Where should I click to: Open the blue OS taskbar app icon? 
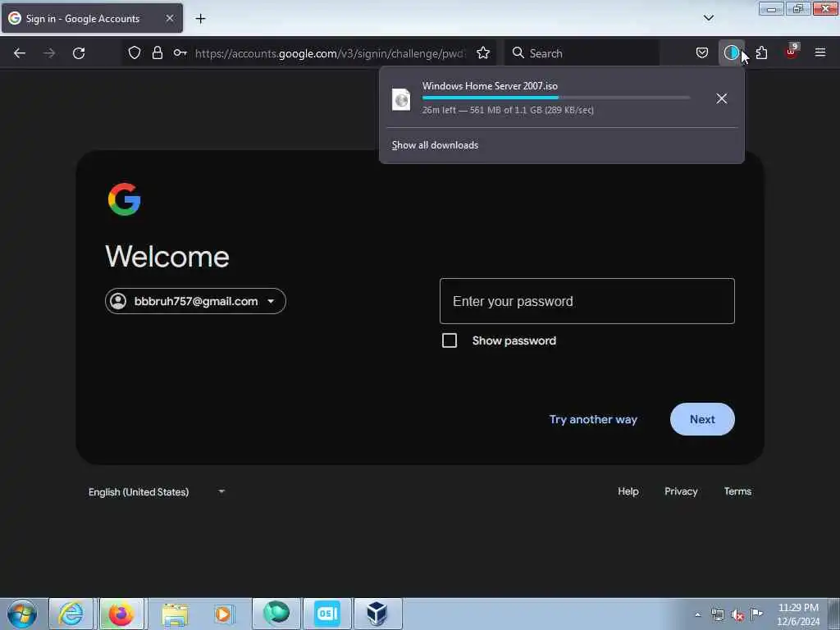(327, 614)
